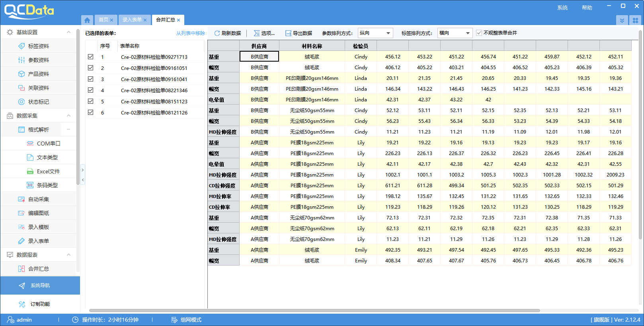Click the grid layout icon top right

coord(635,20)
